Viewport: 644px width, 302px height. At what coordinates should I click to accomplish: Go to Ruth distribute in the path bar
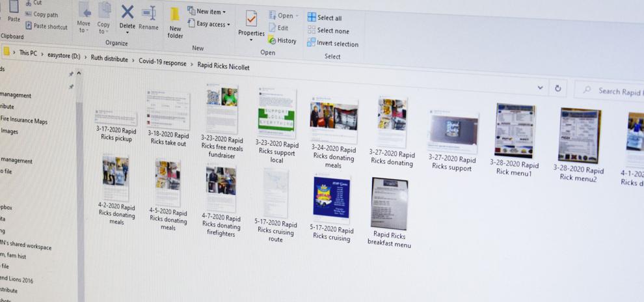pyautogui.click(x=109, y=59)
